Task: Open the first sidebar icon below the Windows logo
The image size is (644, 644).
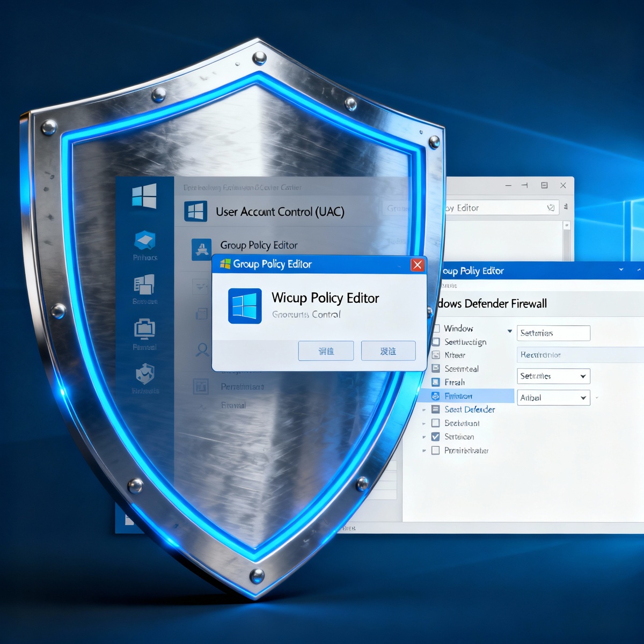Action: tap(145, 241)
